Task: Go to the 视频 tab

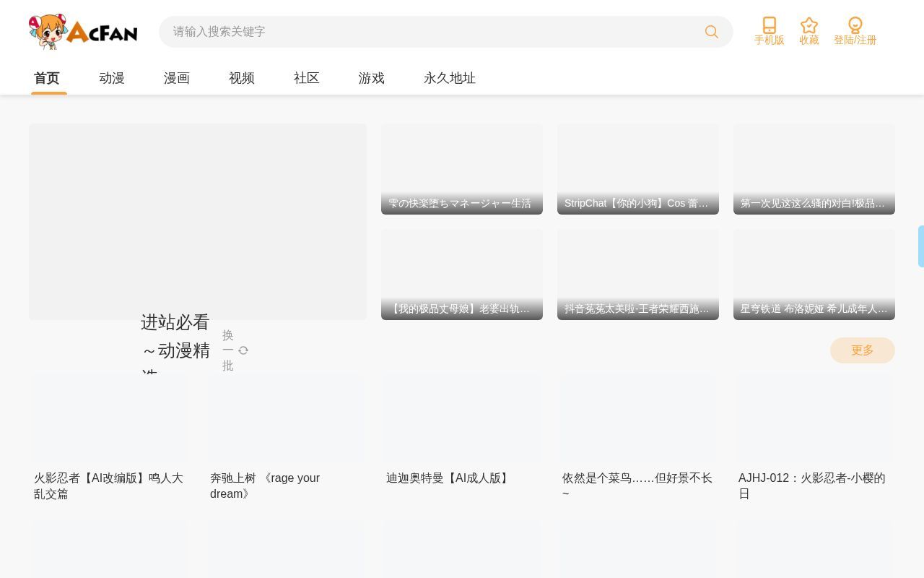Action: click(242, 78)
